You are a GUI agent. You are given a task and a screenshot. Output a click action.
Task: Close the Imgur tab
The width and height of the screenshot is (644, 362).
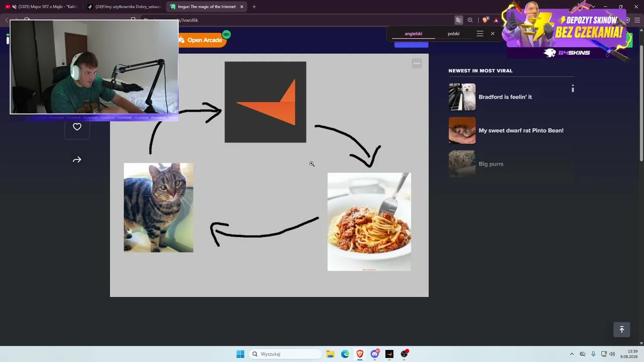(x=242, y=7)
